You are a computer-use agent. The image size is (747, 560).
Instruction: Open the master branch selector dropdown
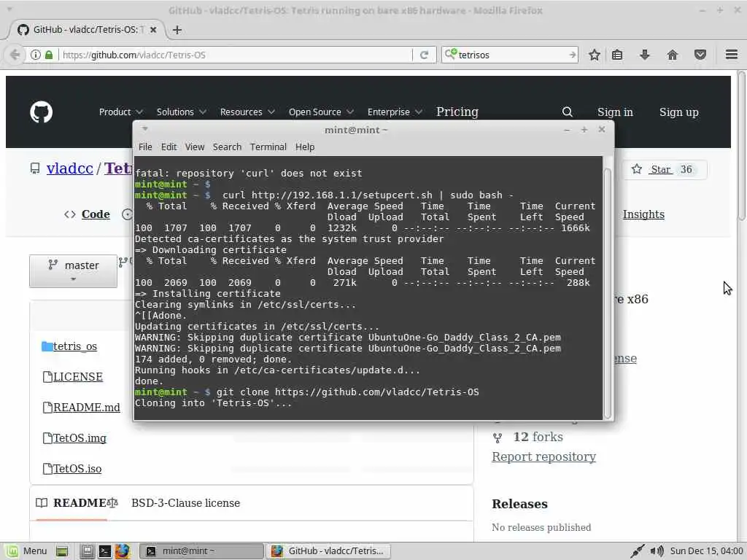point(74,271)
